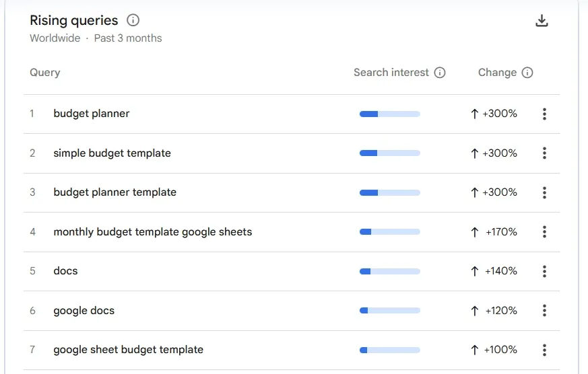The width and height of the screenshot is (588, 374).
Task: Open the 'budget planner template' query
Action: [115, 192]
